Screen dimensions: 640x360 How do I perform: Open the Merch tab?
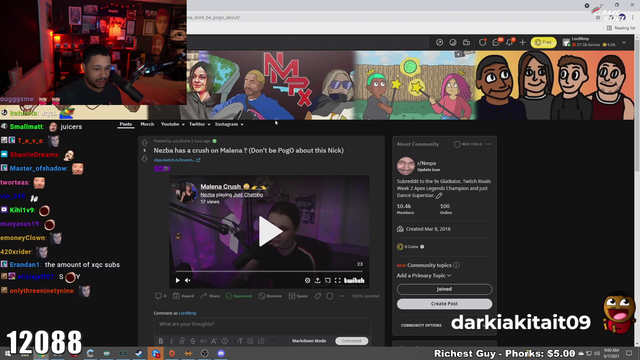(x=147, y=124)
